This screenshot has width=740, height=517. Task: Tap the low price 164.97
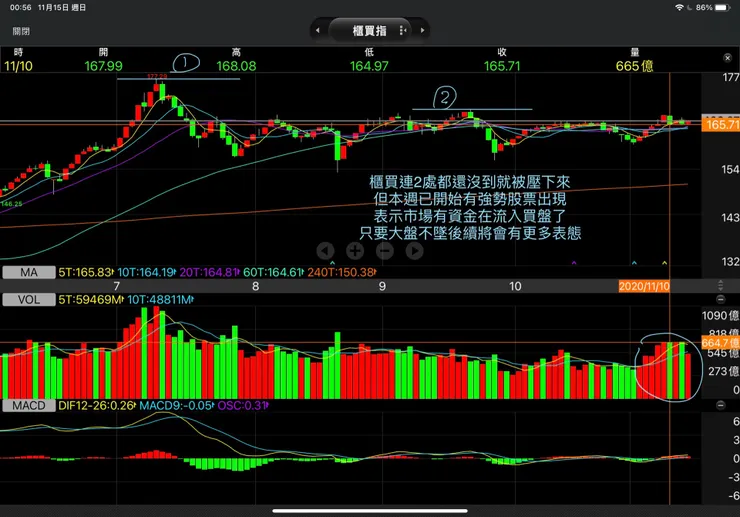coord(369,66)
